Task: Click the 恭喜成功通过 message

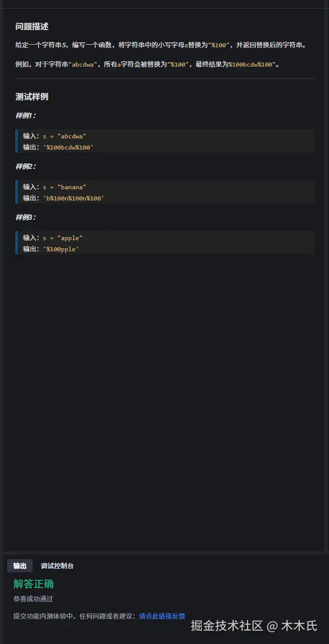Action: coord(33,599)
